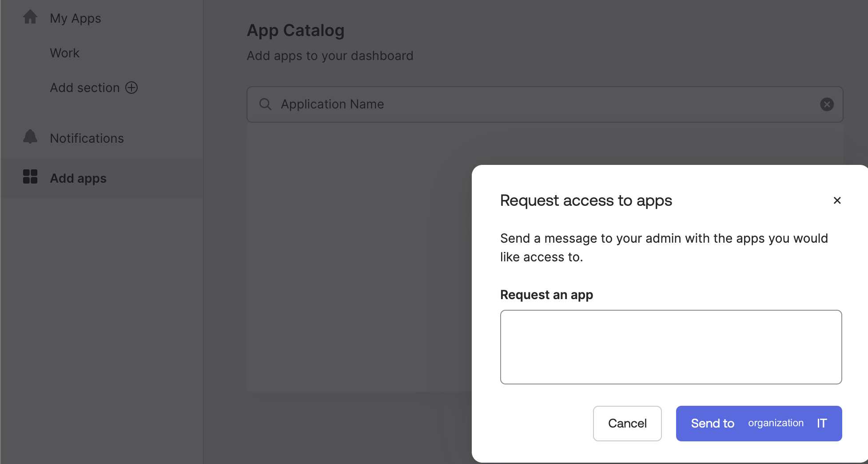Click inside the Request an app text box
The image size is (868, 464).
[671, 347]
